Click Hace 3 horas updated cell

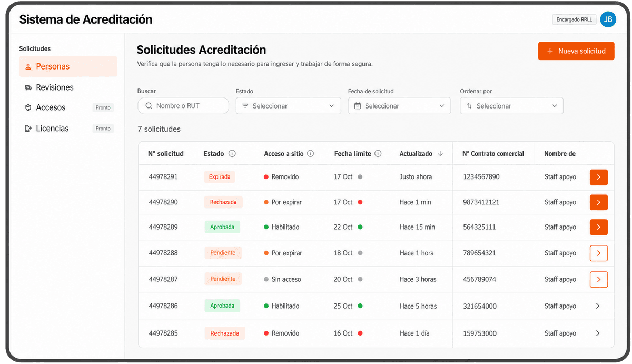coord(418,279)
